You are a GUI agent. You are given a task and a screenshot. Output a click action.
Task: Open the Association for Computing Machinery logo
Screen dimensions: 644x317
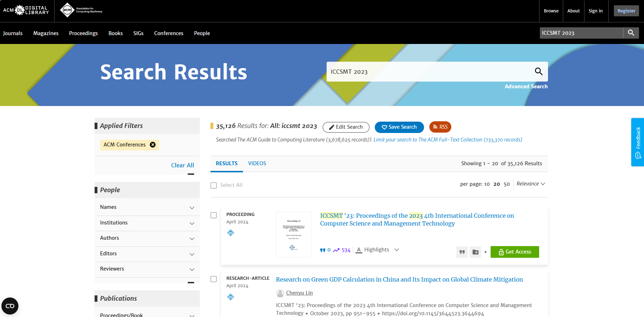[x=81, y=10]
